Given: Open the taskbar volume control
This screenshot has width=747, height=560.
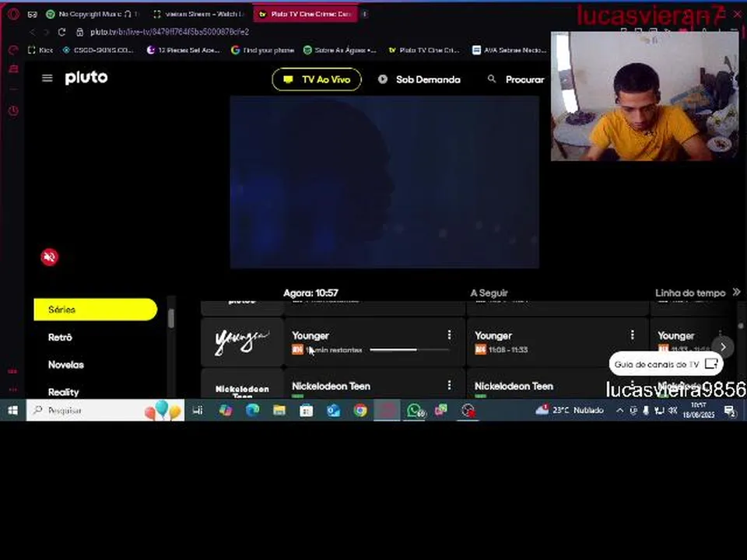Looking at the screenshot, I should (x=672, y=411).
